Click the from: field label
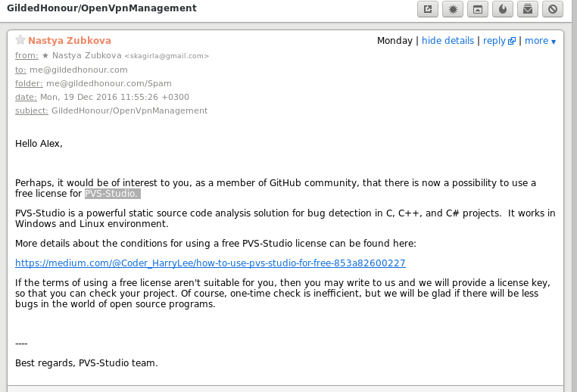This screenshot has height=392, width=577. 27,56
